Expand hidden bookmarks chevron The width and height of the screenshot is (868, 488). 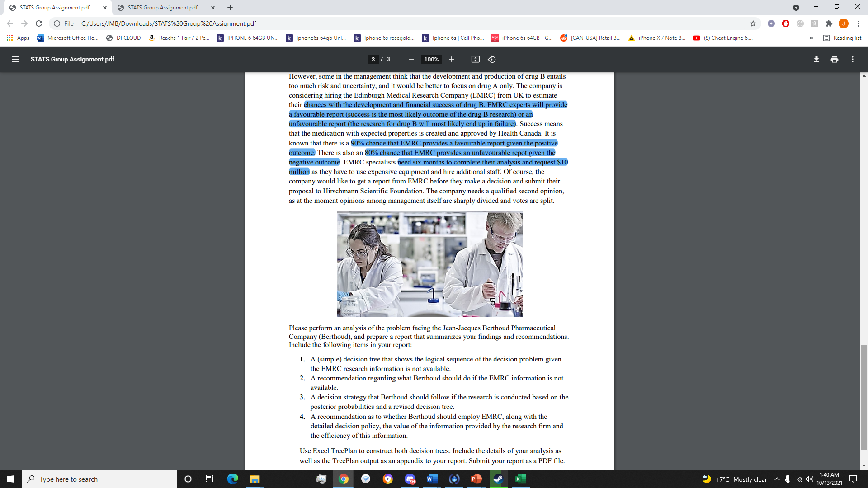coord(811,38)
